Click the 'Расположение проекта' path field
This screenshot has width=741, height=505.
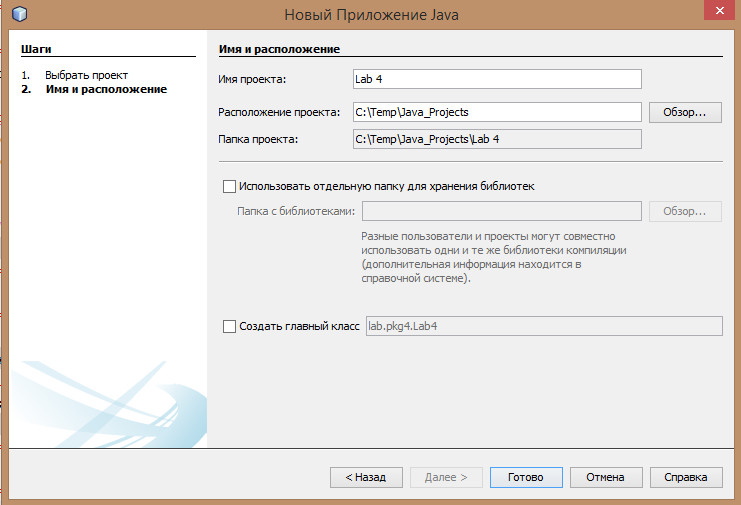(497, 112)
